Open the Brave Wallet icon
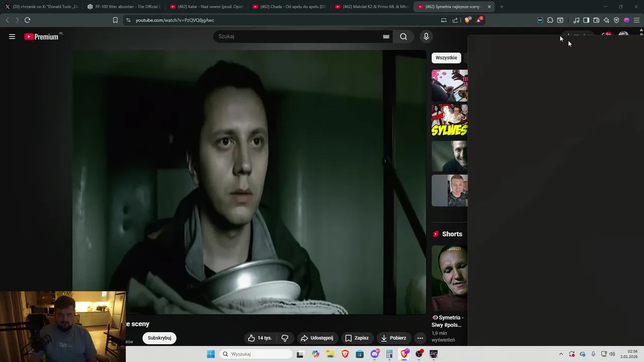 point(596,20)
